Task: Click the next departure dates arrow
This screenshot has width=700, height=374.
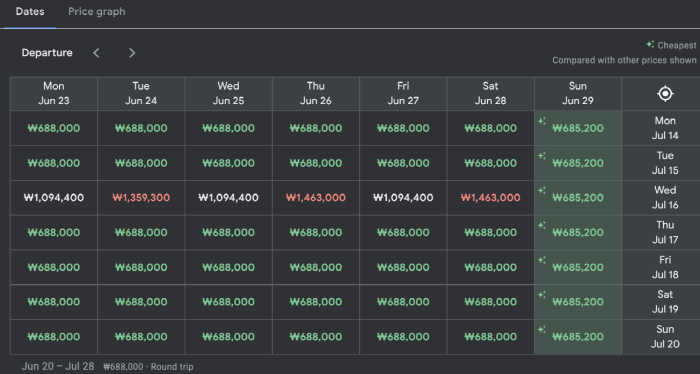Action: [x=132, y=53]
